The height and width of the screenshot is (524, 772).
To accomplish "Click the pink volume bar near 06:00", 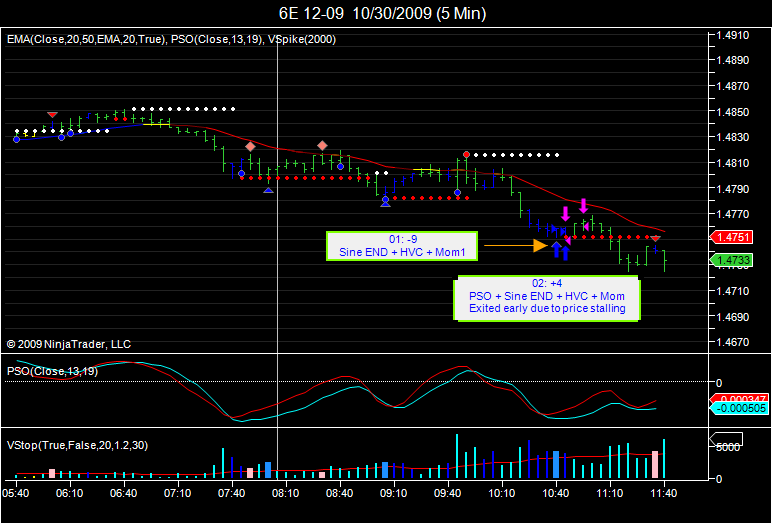I will tap(52, 474).
